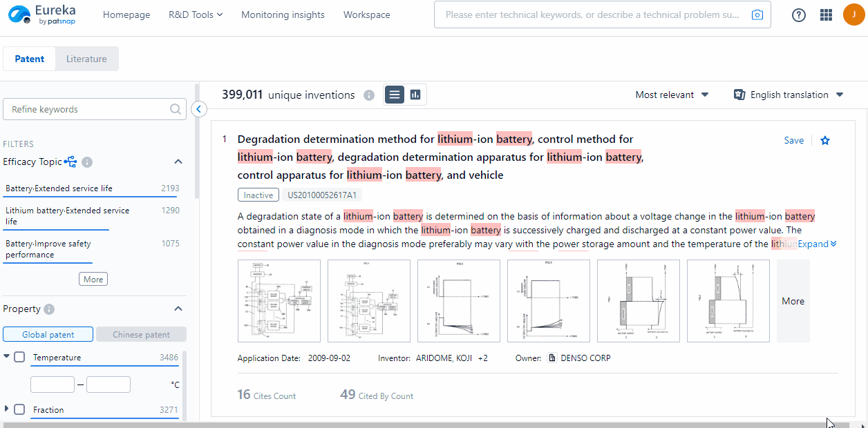Open the R&D Tools menu
Viewport: 868px width, 428px height.
click(196, 14)
